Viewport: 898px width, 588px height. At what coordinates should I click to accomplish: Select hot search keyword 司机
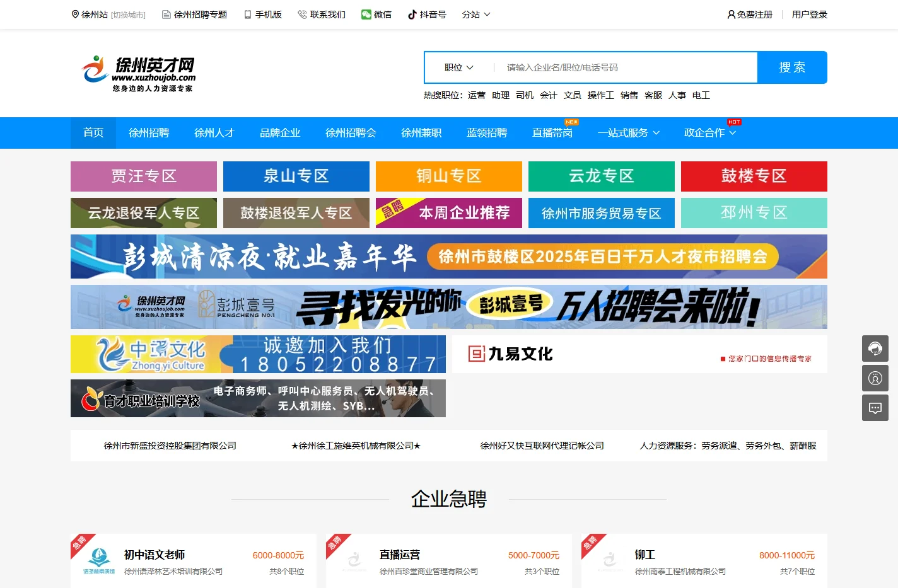(525, 95)
